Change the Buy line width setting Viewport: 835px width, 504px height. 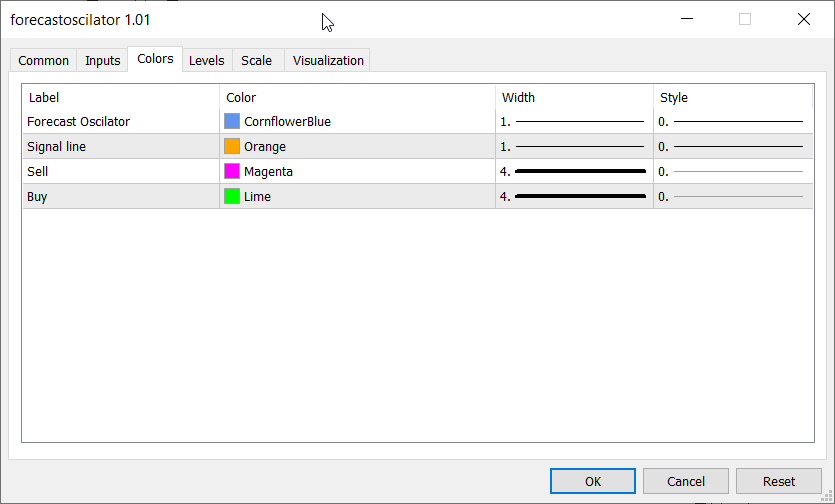[573, 196]
